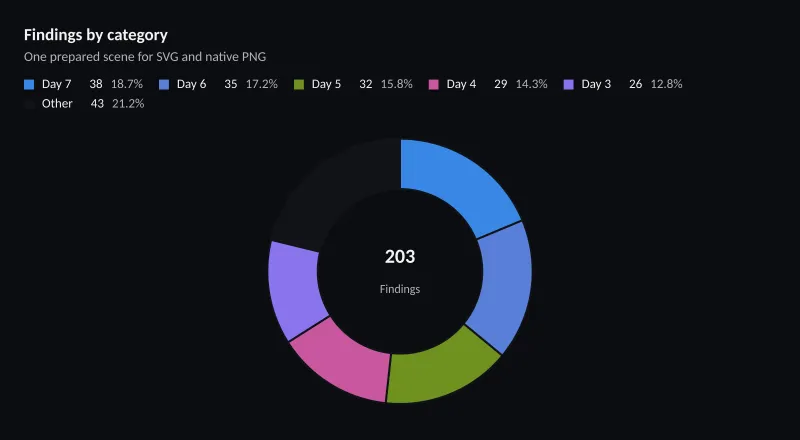Click the Day 6 legend color square

[164, 85]
